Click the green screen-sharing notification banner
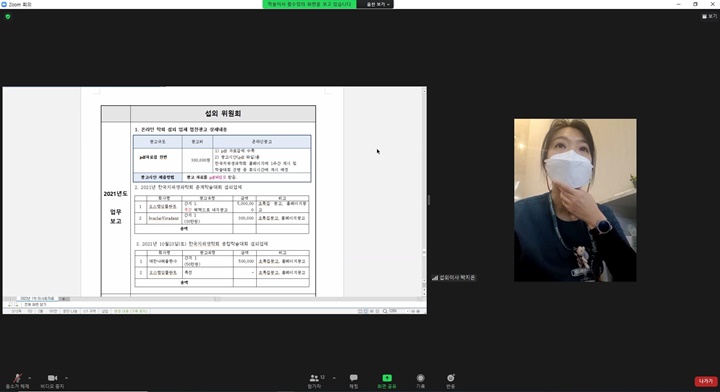Image resolution: width=720 pixels, height=392 pixels. (309, 4)
